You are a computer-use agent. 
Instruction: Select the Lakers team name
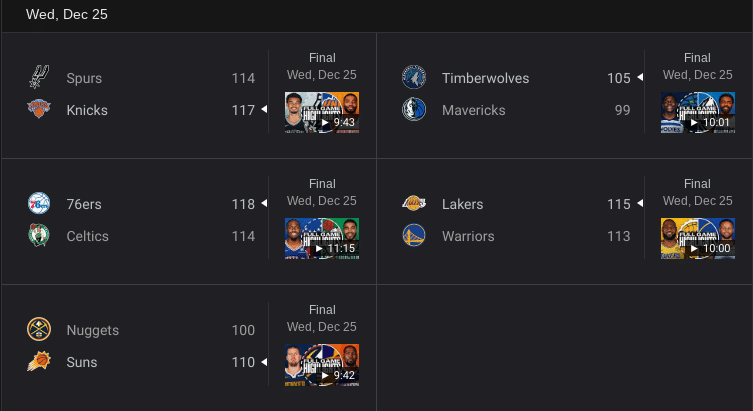pyautogui.click(x=463, y=204)
